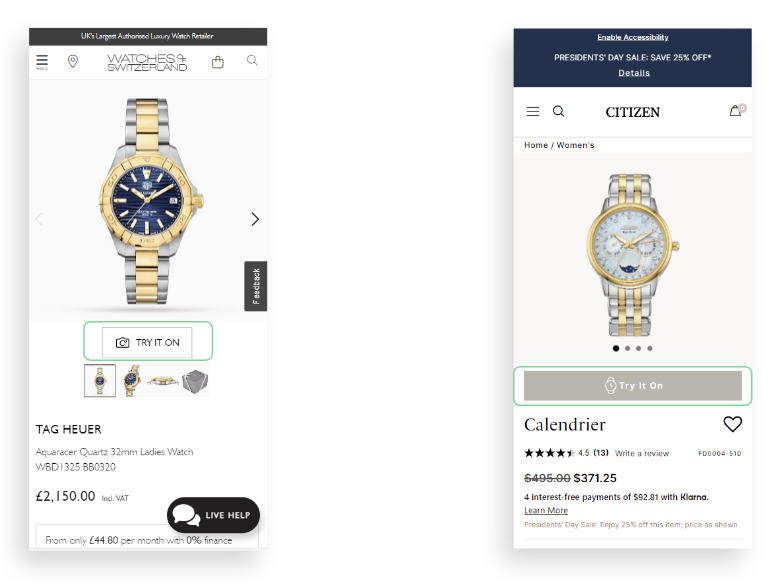
Task: Open the Watches of Switzerland shopping bag
Action: (x=218, y=62)
